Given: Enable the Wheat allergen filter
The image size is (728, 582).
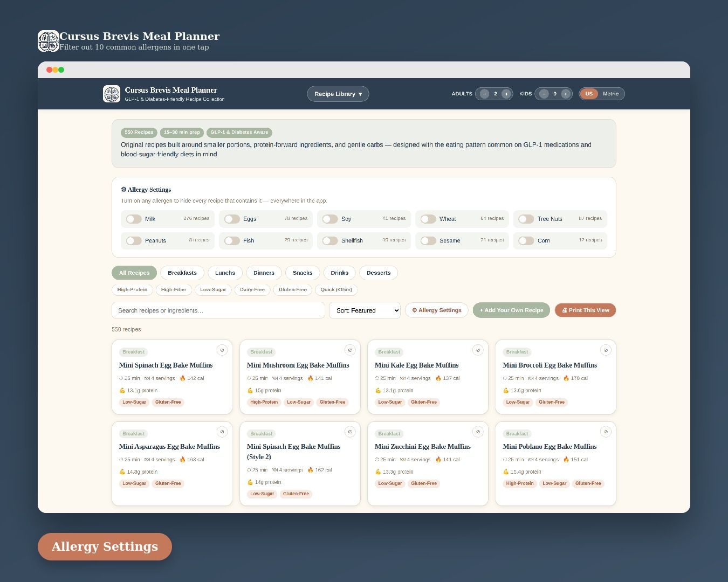Looking at the screenshot, I should [x=428, y=219].
